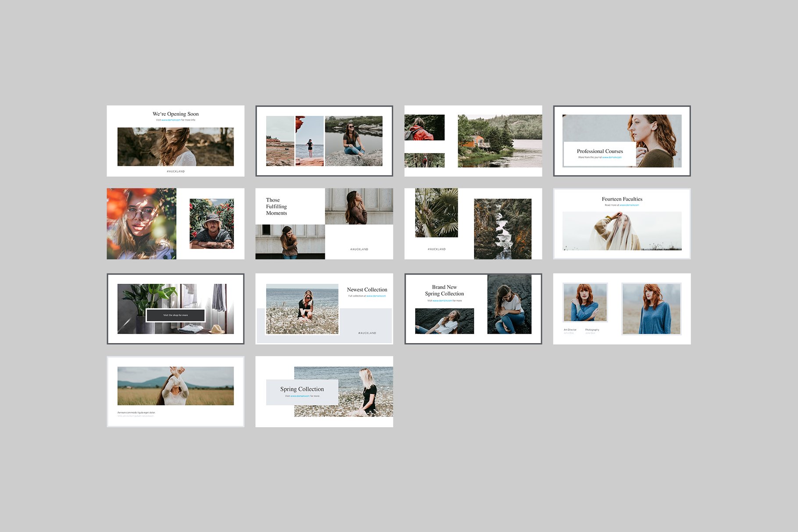The width and height of the screenshot is (798, 532).
Task: Click the "Spring Collection" title box
Action: click(302, 392)
